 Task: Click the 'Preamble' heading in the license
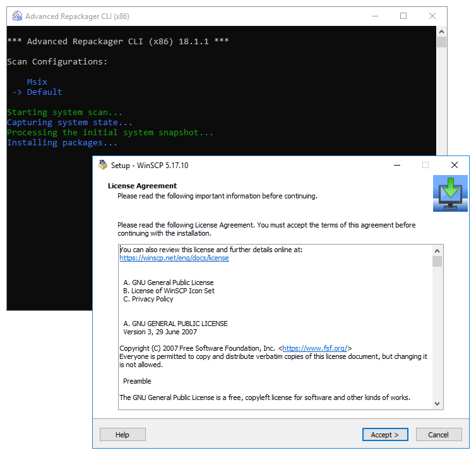tap(137, 381)
